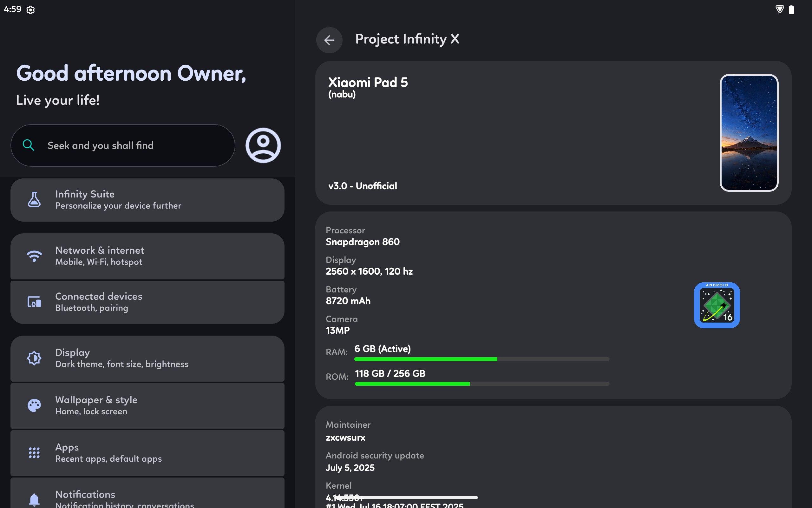Click the Wi-Fi status bar icon
This screenshot has height=508, width=812.
779,10
